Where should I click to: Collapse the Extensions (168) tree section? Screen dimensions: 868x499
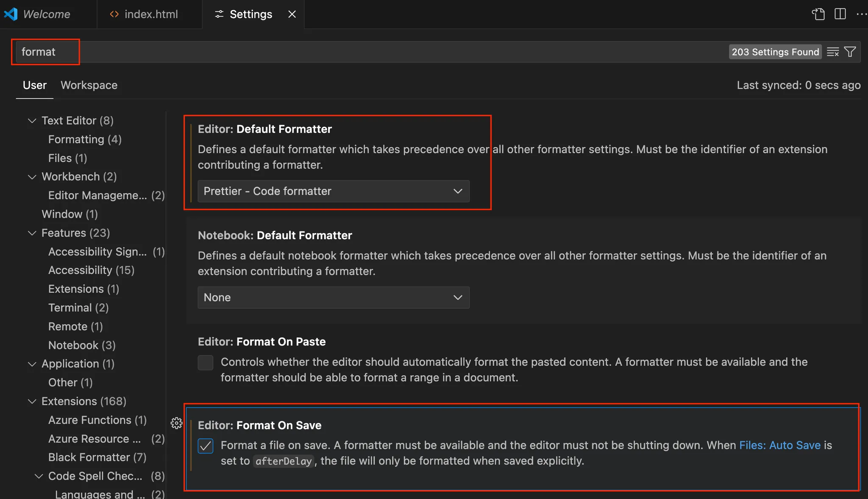point(32,401)
